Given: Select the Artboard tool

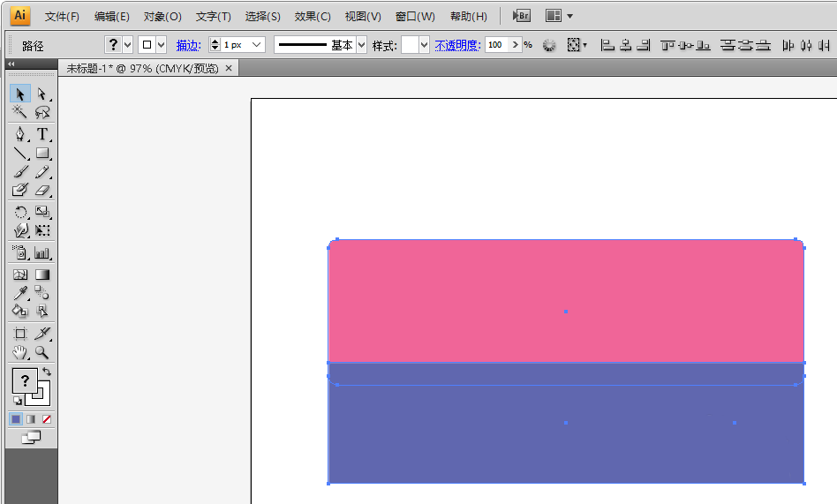Looking at the screenshot, I should point(20,334).
